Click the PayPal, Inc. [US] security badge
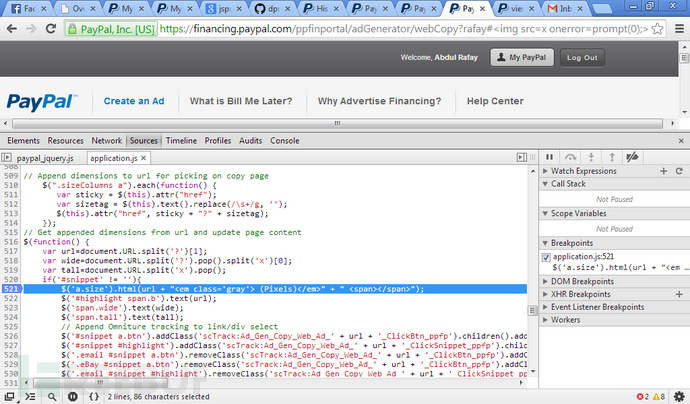This screenshot has height=404, width=690. pyautogui.click(x=111, y=29)
